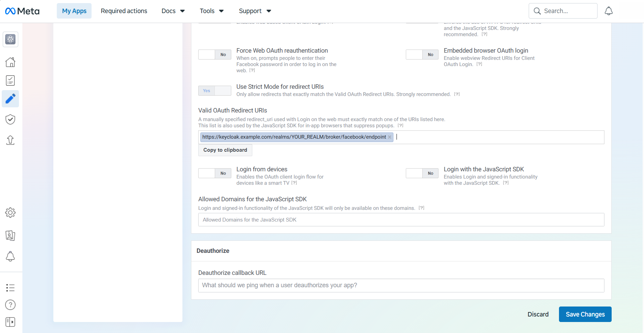Image resolution: width=644 pixels, height=333 pixels.
Task: Open Required actions page
Action: [x=124, y=11]
